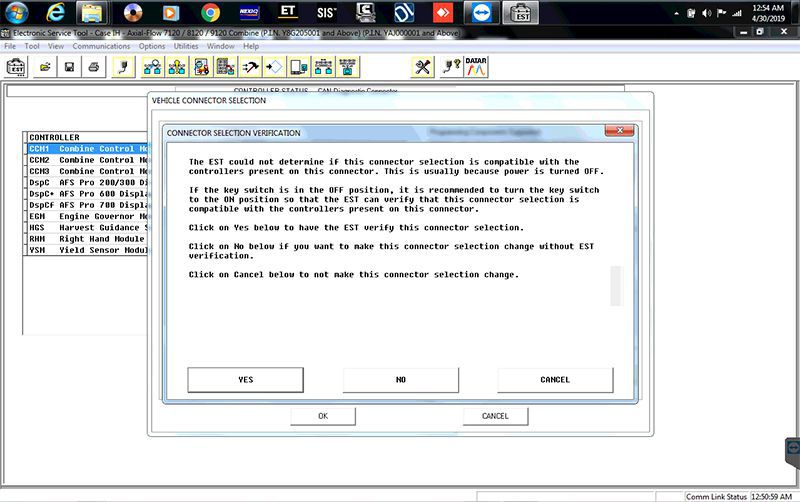
Task: Click the last teal network toolbar icon
Action: click(x=348, y=67)
